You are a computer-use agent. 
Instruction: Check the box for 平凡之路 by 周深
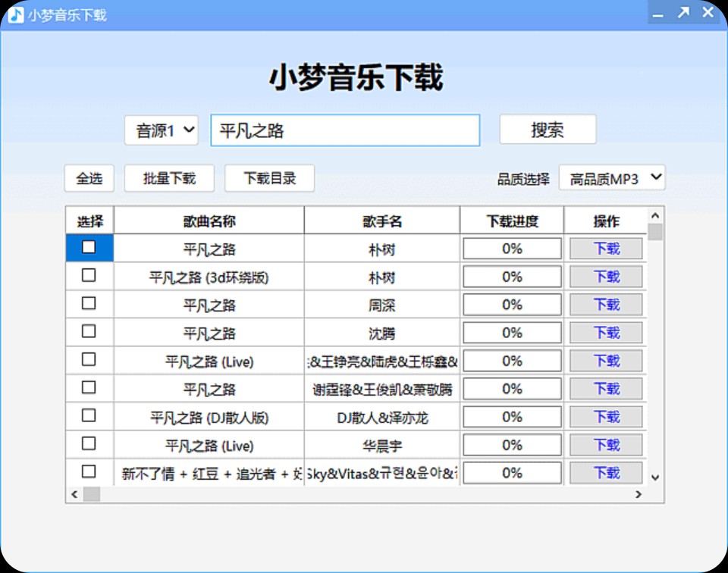coord(89,303)
